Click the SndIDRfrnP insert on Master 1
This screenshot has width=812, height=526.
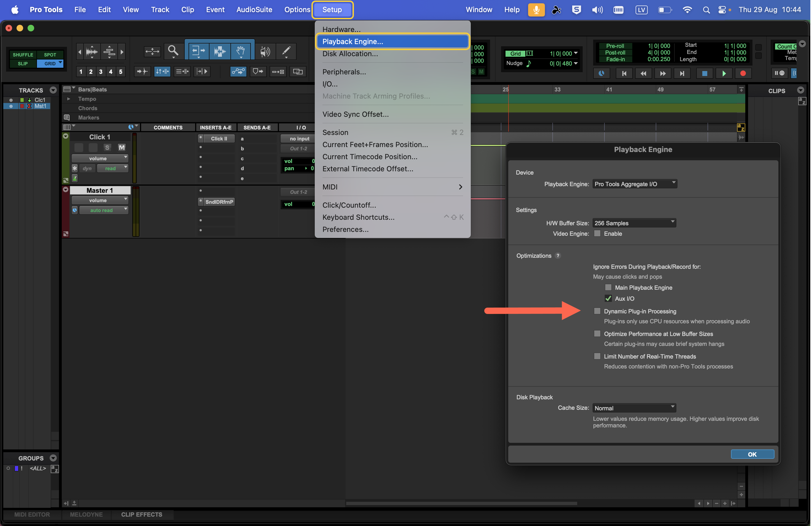point(219,202)
